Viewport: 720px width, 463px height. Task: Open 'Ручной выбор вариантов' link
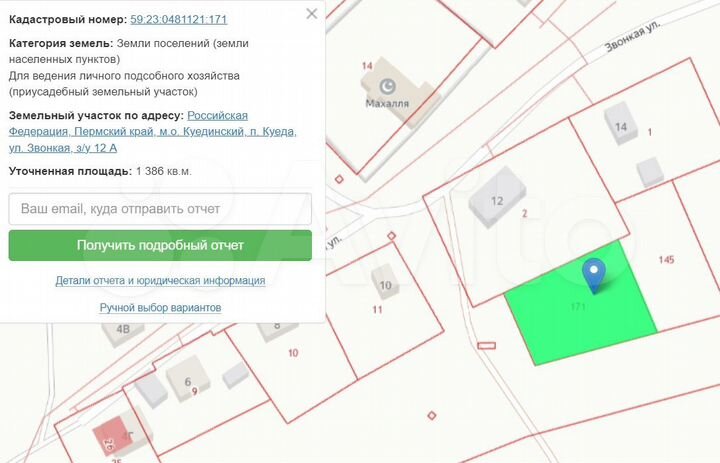[x=160, y=307]
